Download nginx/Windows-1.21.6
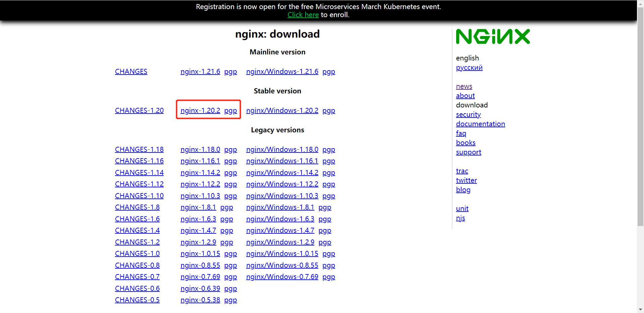The height and width of the screenshot is (313, 644). click(282, 72)
